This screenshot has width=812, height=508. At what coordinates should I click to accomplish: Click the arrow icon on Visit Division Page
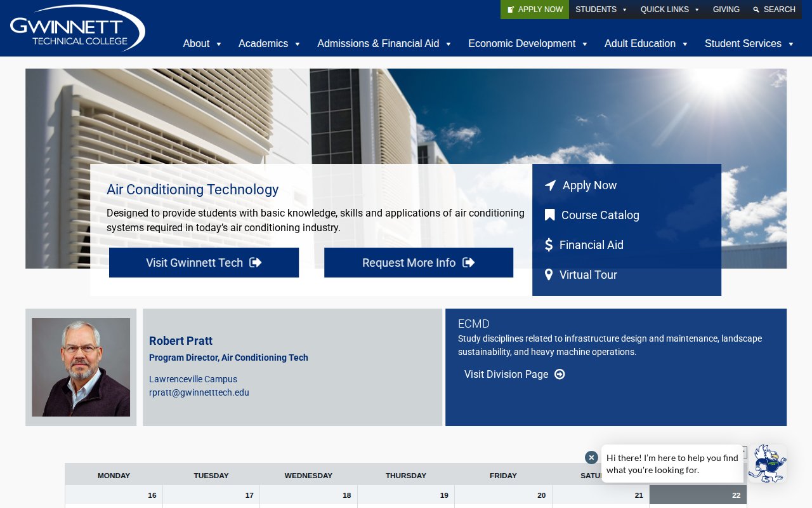(560, 375)
